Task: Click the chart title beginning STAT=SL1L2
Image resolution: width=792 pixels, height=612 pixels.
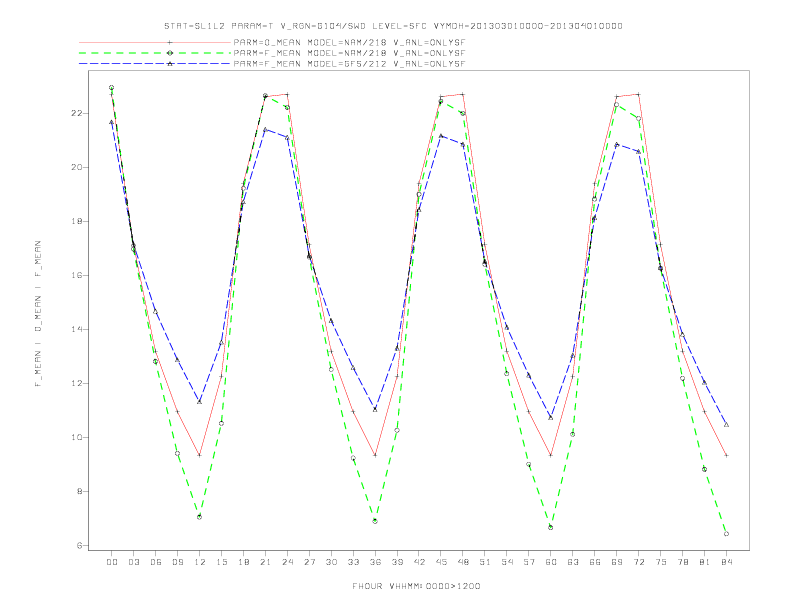Action: pos(393,26)
